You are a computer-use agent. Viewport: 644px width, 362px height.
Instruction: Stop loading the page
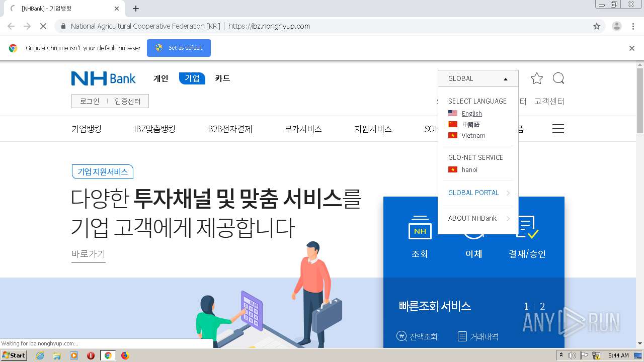(43, 26)
